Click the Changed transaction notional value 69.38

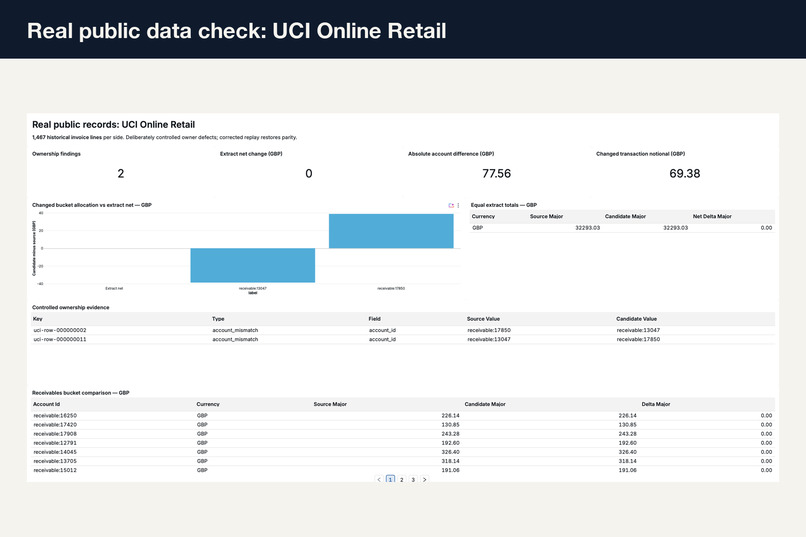[685, 174]
